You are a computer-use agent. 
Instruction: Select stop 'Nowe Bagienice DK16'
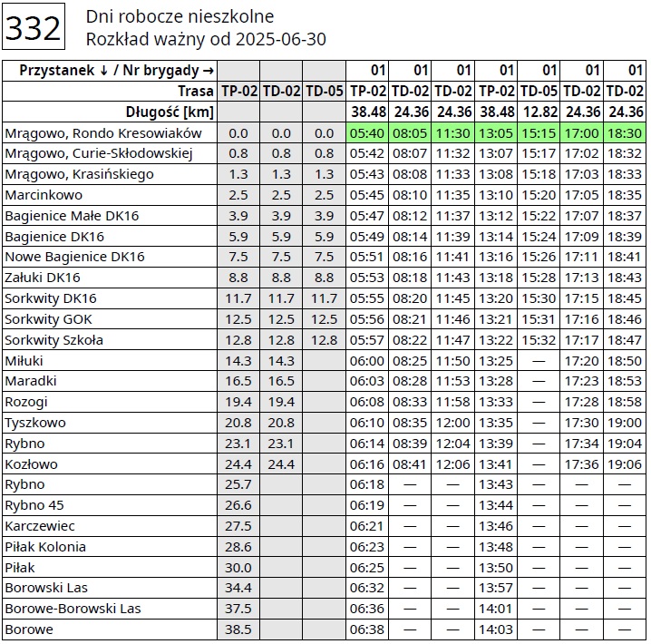coord(74,257)
